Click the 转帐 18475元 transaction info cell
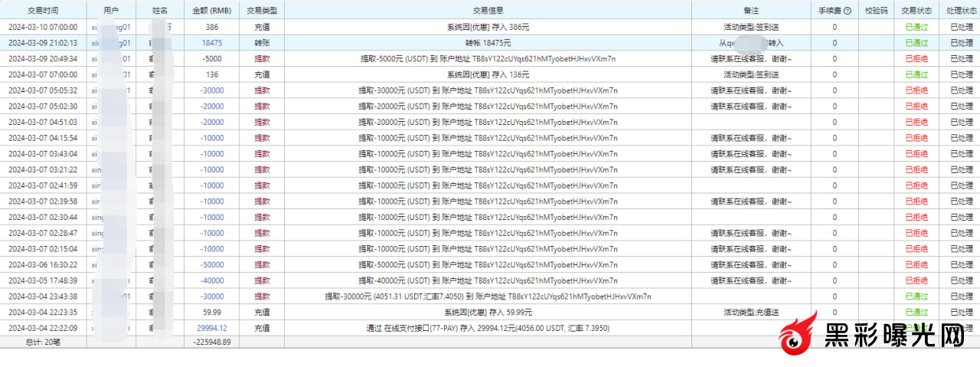This screenshot has height=367, width=980. pyautogui.click(x=488, y=43)
